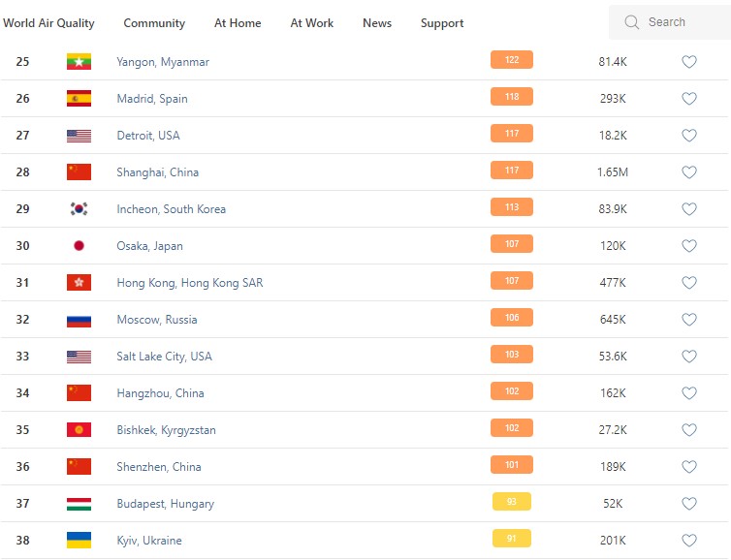Click the search magnifier icon
Viewport: 731px width, 560px height.
(x=632, y=22)
